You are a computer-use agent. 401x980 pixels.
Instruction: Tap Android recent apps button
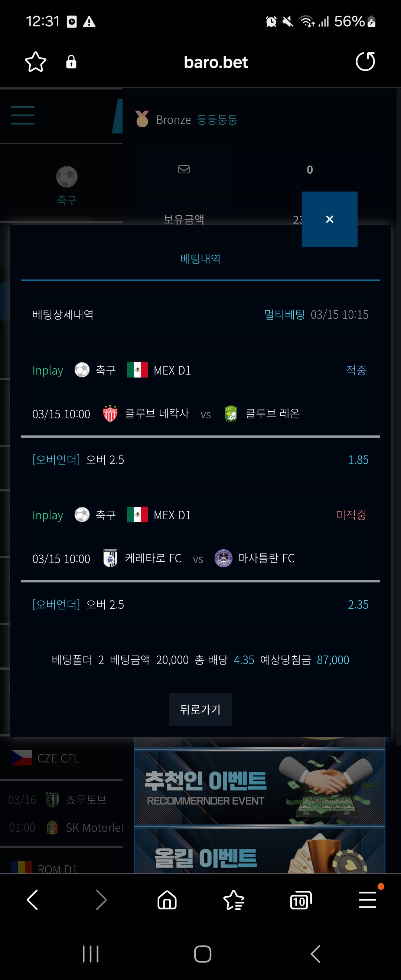tap(91, 954)
